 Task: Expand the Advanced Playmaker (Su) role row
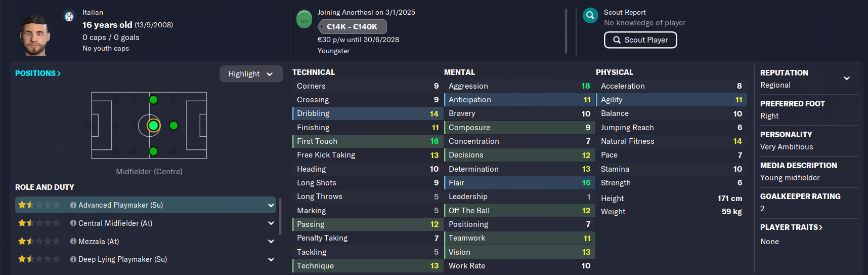point(146,205)
